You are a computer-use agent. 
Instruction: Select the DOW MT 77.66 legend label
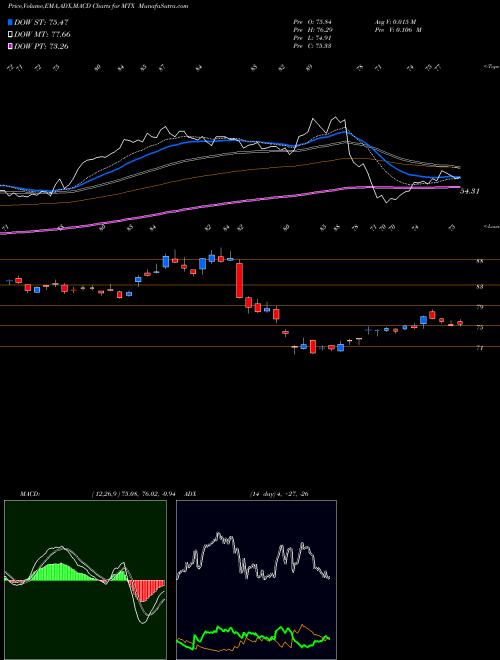click(x=42, y=35)
